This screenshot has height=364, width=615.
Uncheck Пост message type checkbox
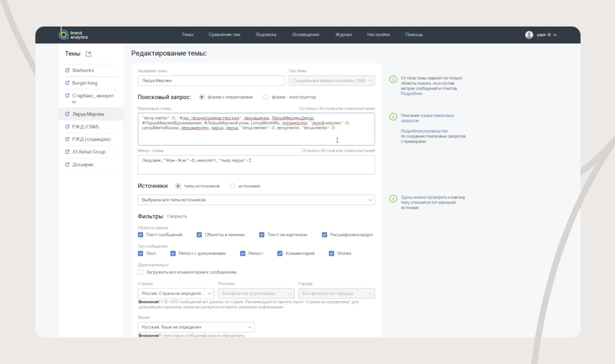(x=140, y=254)
